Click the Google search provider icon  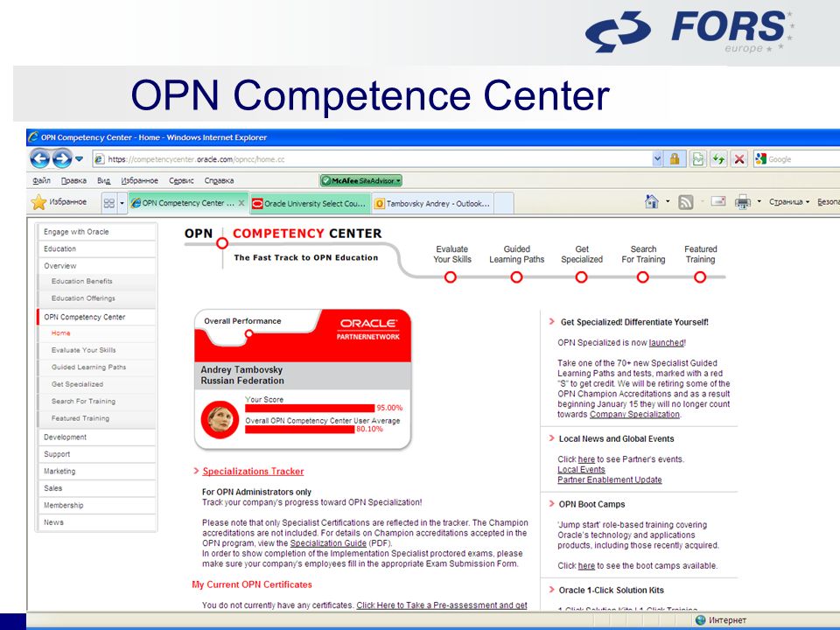pos(760,159)
